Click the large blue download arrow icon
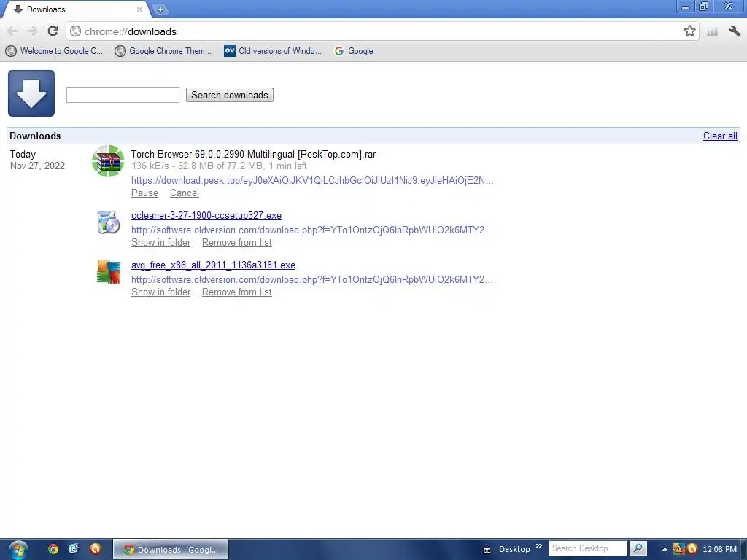This screenshot has height=560, width=747. 31,93
